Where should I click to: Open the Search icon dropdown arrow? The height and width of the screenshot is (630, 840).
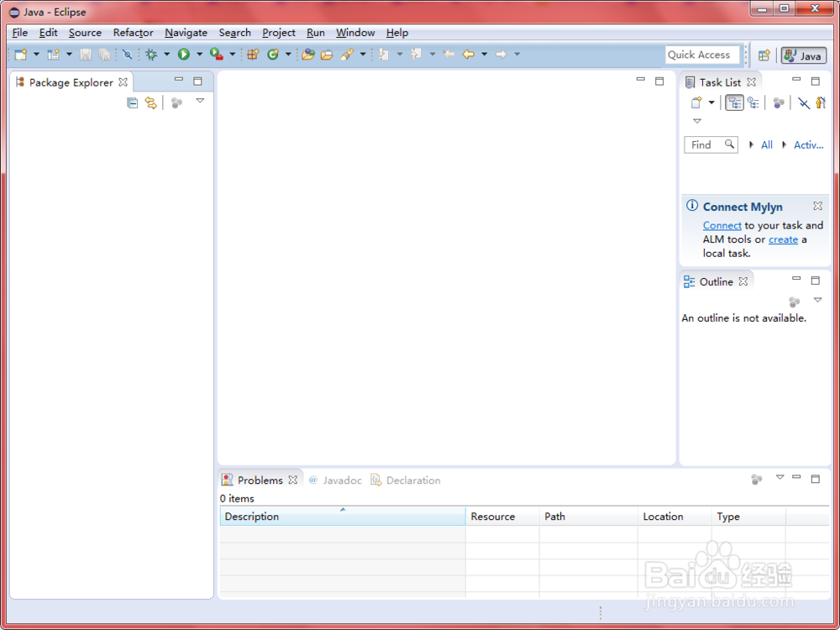click(363, 54)
